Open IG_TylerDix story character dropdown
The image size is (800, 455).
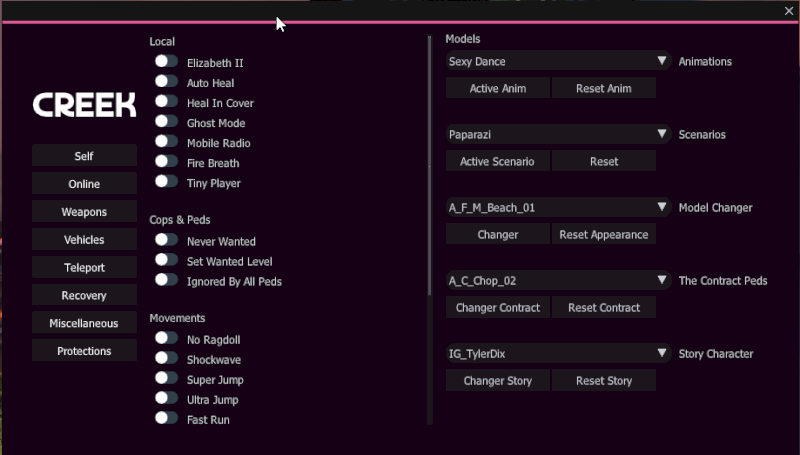(x=558, y=353)
